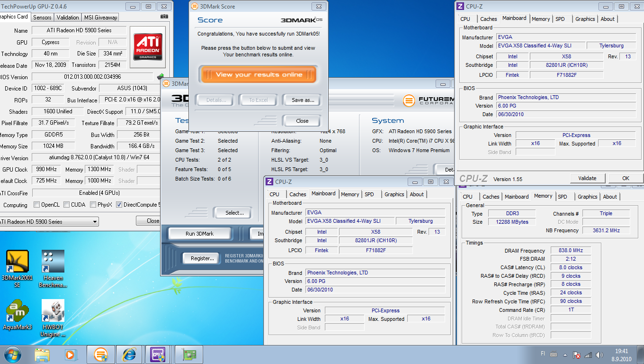Click the Subvendor value ASUS (1043)
The width and height of the screenshot is (644, 364).
[x=130, y=88]
